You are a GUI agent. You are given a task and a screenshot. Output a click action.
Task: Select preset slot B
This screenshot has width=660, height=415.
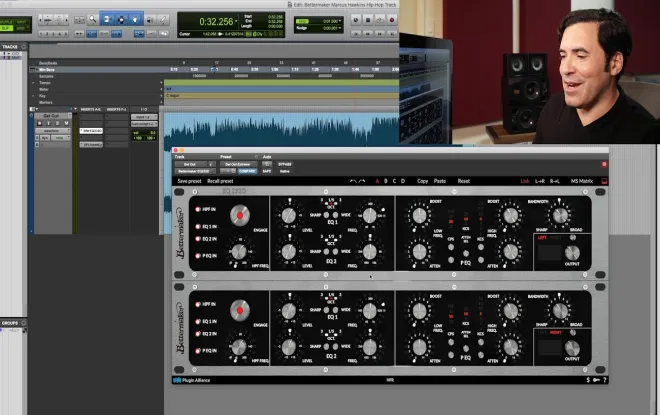pyautogui.click(x=386, y=181)
